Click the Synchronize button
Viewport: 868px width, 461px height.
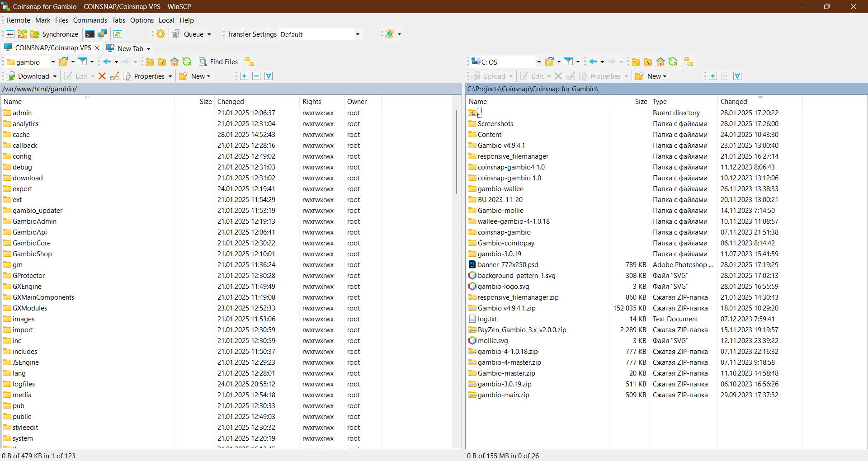click(x=54, y=34)
